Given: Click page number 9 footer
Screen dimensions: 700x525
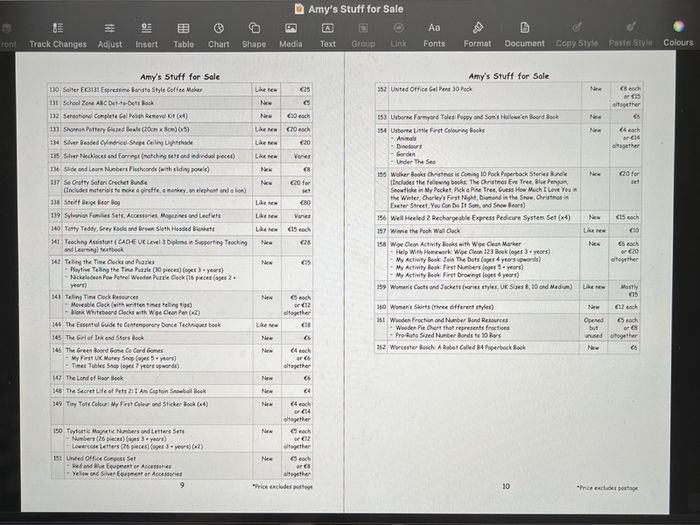Looking at the screenshot, I should pos(182,485).
